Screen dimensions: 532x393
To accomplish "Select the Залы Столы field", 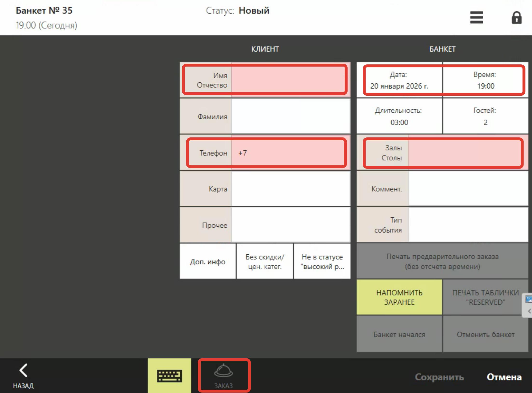I will 468,153.
